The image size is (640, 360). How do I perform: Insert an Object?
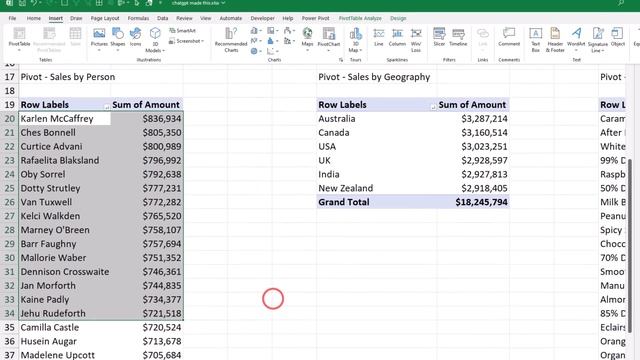618,37
